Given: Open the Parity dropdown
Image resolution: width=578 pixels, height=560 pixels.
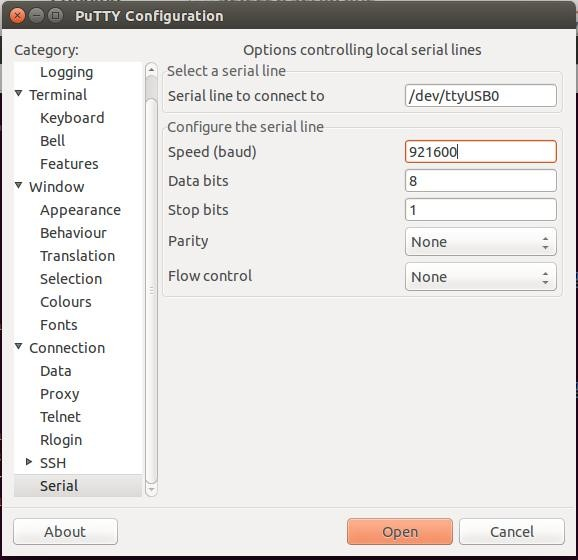Looking at the screenshot, I should coord(480,242).
